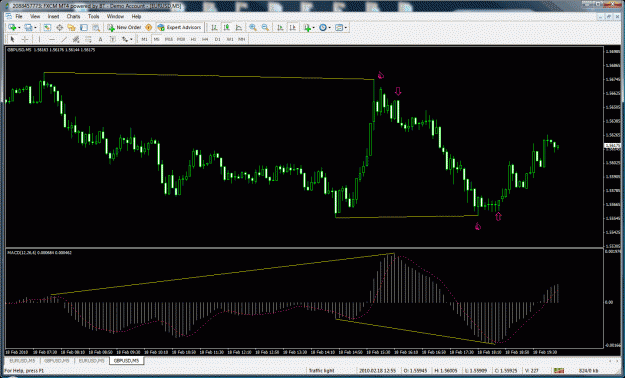Screen dimensions: 625x378
Task: Open the Window menu
Action: [115, 16]
